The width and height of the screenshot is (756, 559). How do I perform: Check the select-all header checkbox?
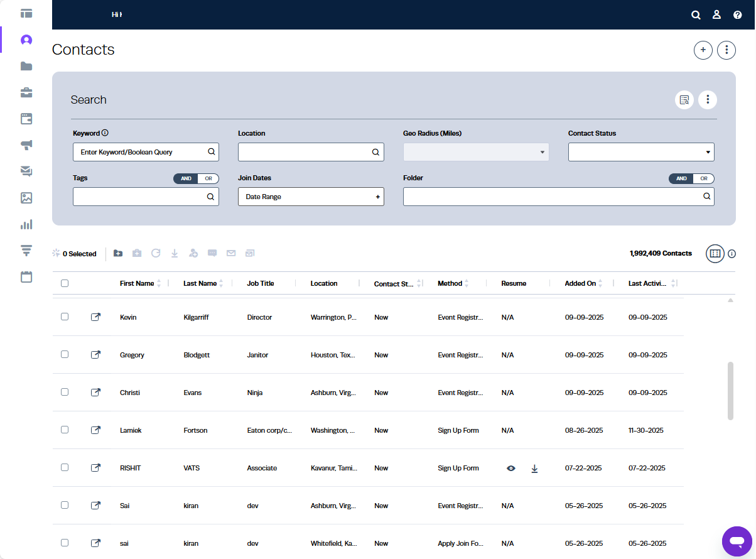click(65, 283)
